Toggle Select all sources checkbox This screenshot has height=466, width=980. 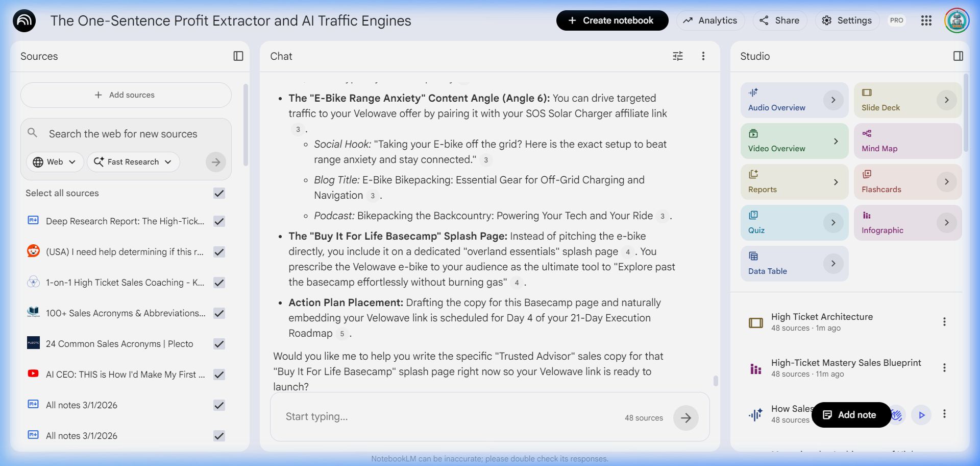[x=219, y=193]
